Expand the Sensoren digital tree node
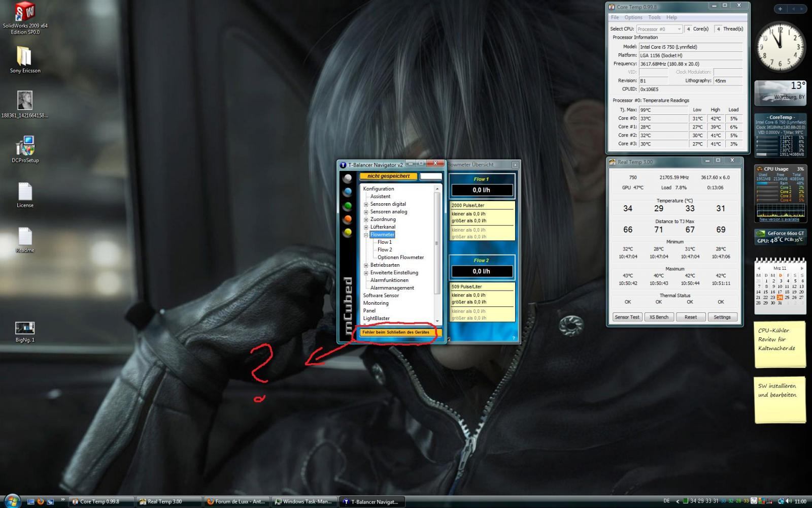Image resolution: width=812 pixels, height=508 pixels. 366,204
